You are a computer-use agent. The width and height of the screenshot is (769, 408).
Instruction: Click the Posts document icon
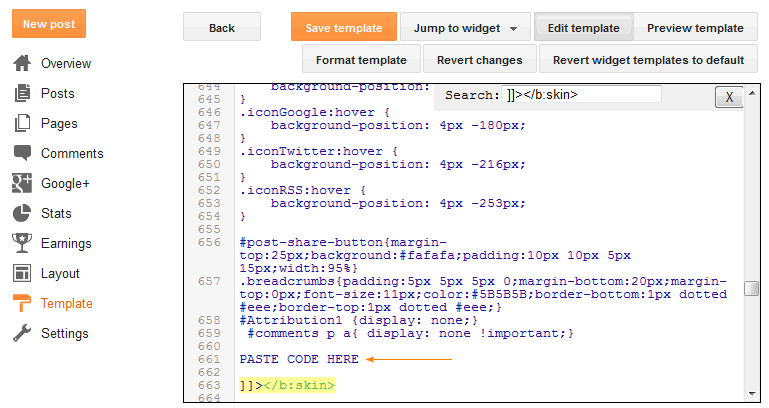click(x=22, y=94)
